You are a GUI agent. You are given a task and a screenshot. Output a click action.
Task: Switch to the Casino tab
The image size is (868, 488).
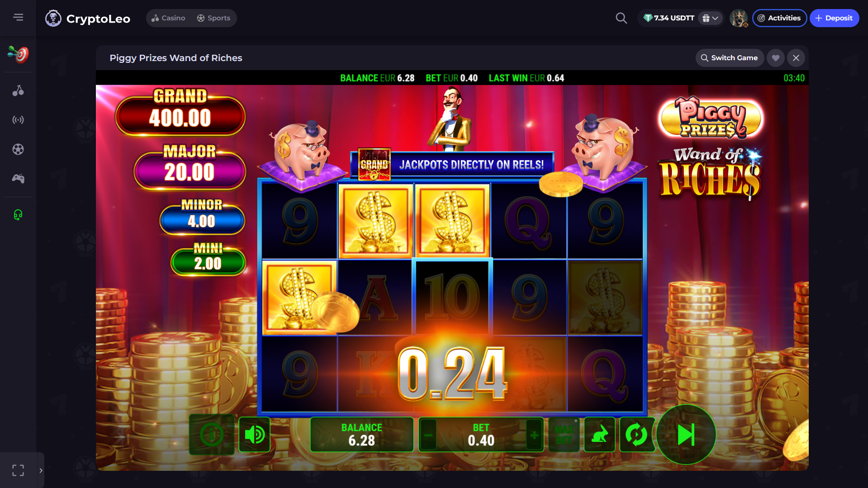tap(168, 18)
